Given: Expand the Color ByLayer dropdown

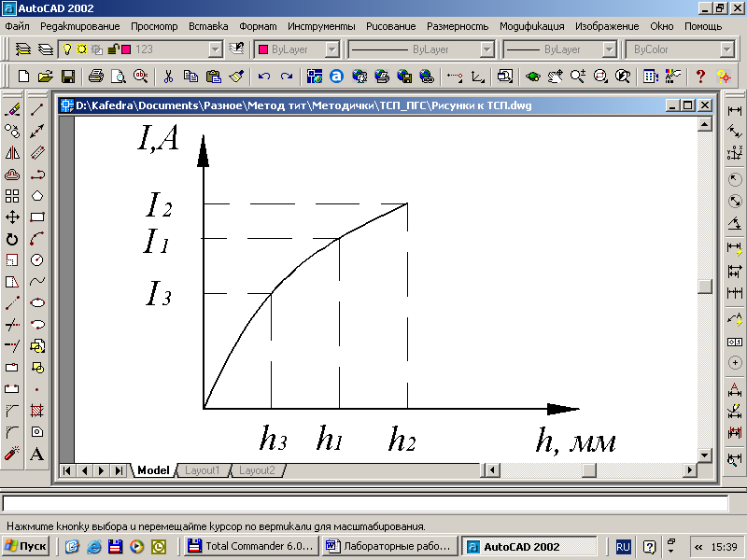Looking at the screenshot, I should (x=331, y=49).
